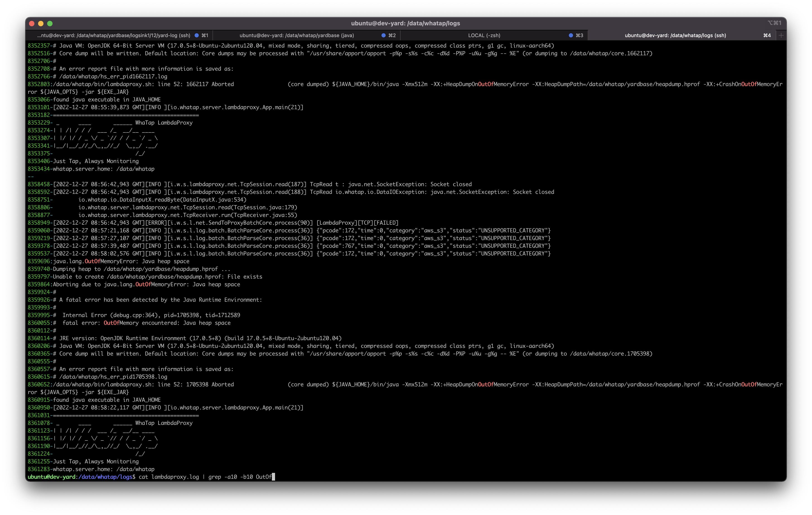Minimize window using yellow button
This screenshot has width=812, height=515.
(41, 23)
